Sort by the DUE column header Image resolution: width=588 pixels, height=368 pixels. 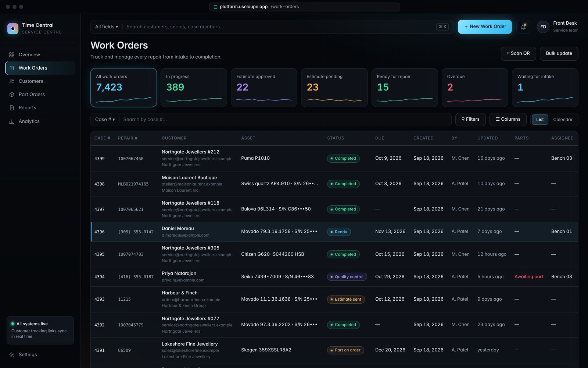380,138
